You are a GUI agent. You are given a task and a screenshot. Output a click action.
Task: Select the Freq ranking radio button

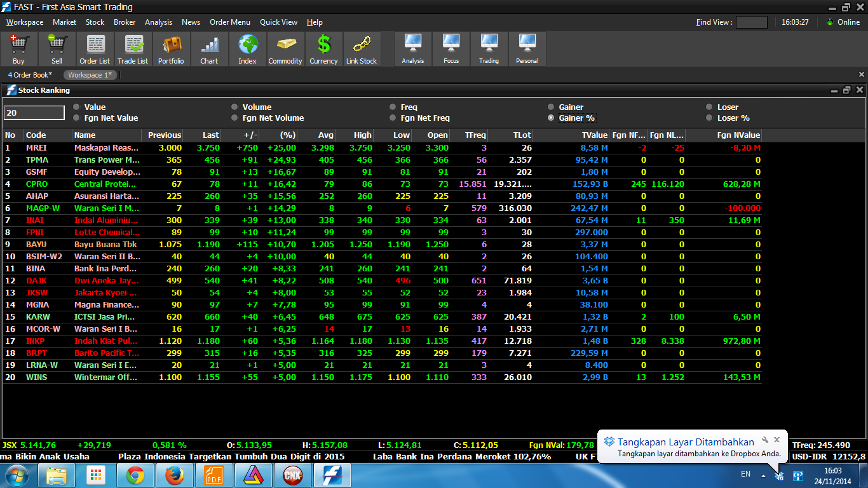393,107
